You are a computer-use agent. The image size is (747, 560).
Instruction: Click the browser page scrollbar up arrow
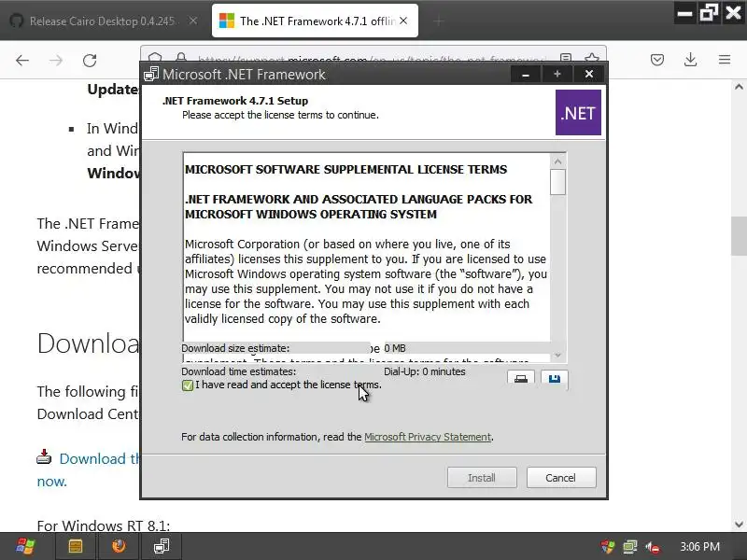[739, 87]
